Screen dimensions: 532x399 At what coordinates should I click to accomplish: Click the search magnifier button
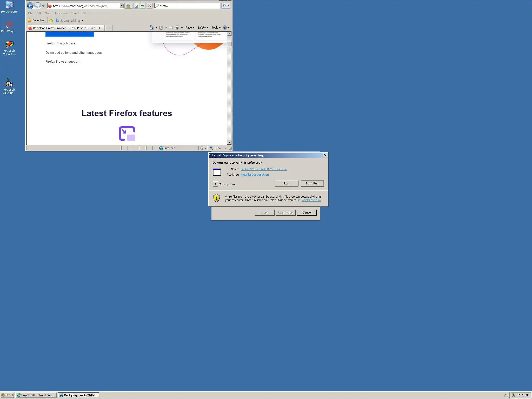224,6
